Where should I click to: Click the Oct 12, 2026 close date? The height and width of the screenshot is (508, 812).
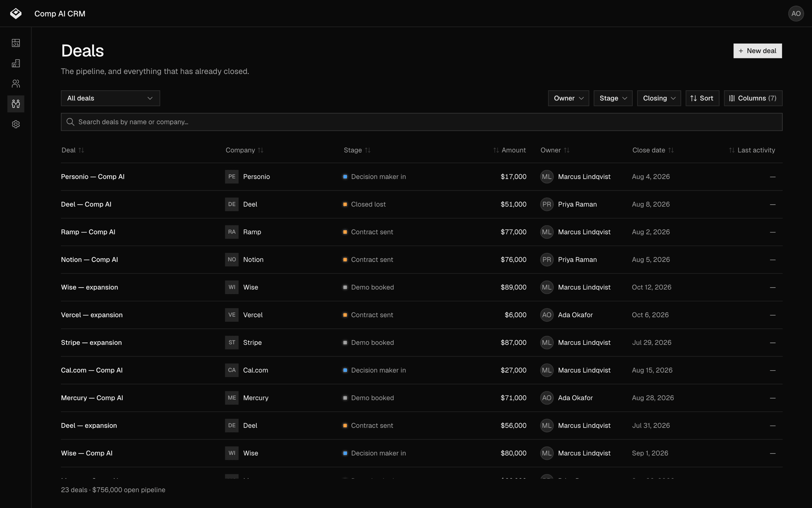[651, 287]
